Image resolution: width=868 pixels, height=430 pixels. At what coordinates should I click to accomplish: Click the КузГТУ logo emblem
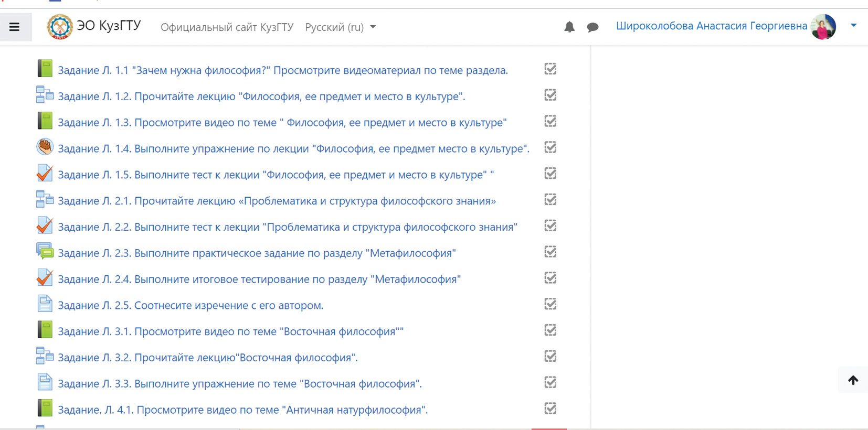(60, 27)
